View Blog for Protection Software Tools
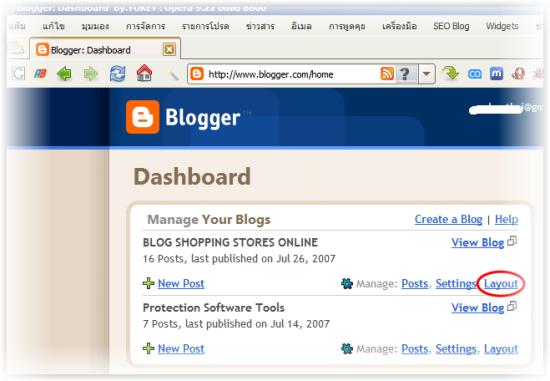This screenshot has height=381, width=550. tap(477, 308)
